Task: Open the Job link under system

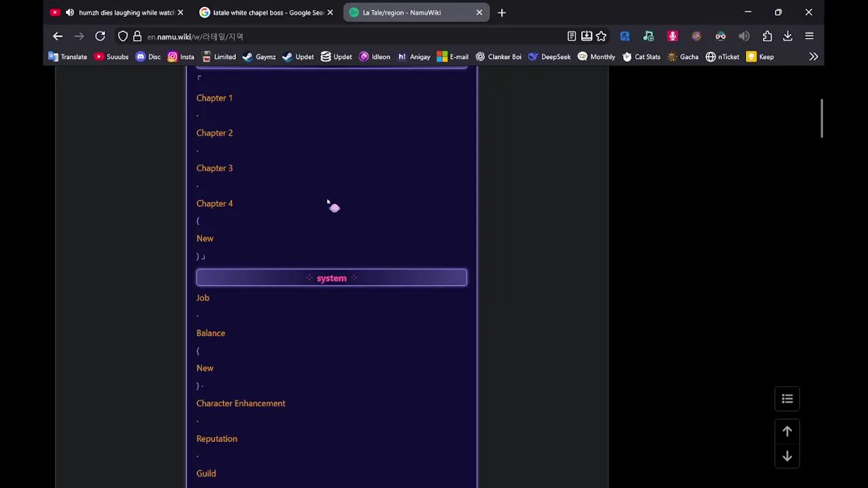Action: click(x=203, y=298)
